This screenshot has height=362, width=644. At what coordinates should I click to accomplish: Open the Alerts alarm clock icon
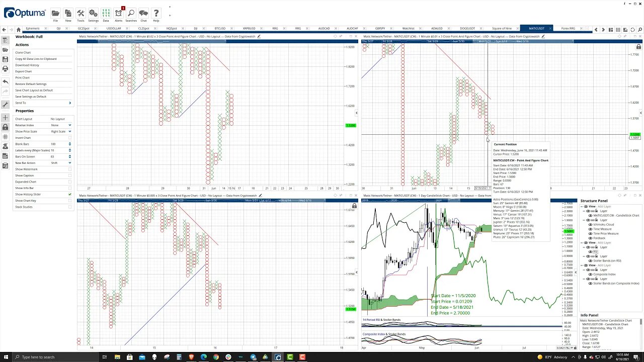(119, 14)
